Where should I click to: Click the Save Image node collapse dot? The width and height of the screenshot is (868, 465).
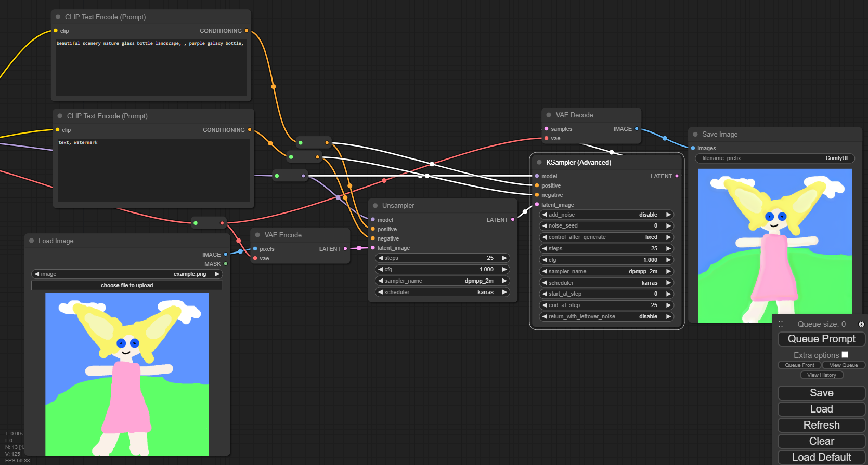coord(695,134)
